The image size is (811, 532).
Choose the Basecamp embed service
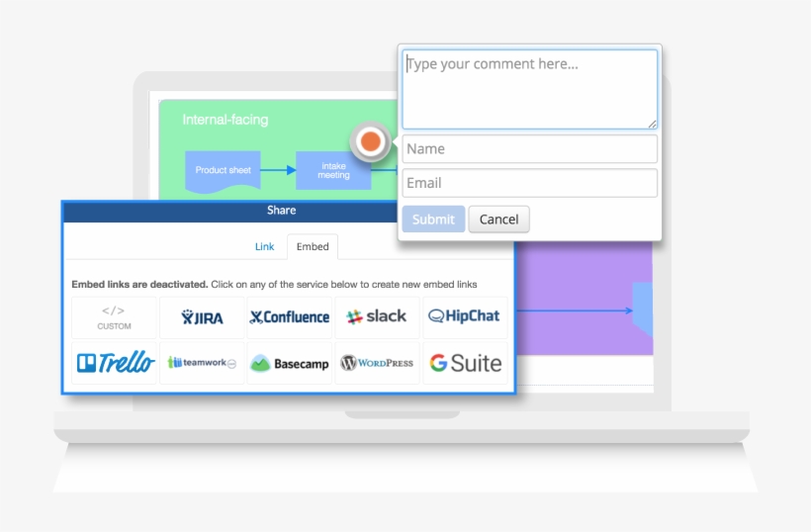[x=290, y=363]
